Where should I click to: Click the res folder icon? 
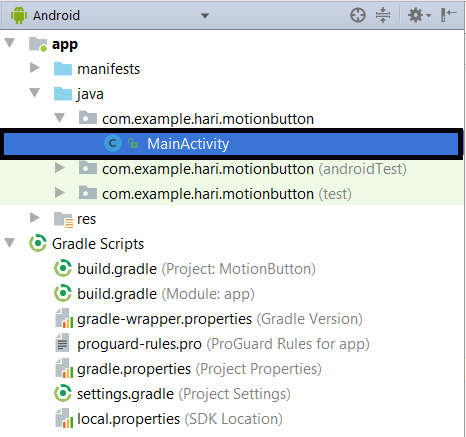pos(63,219)
